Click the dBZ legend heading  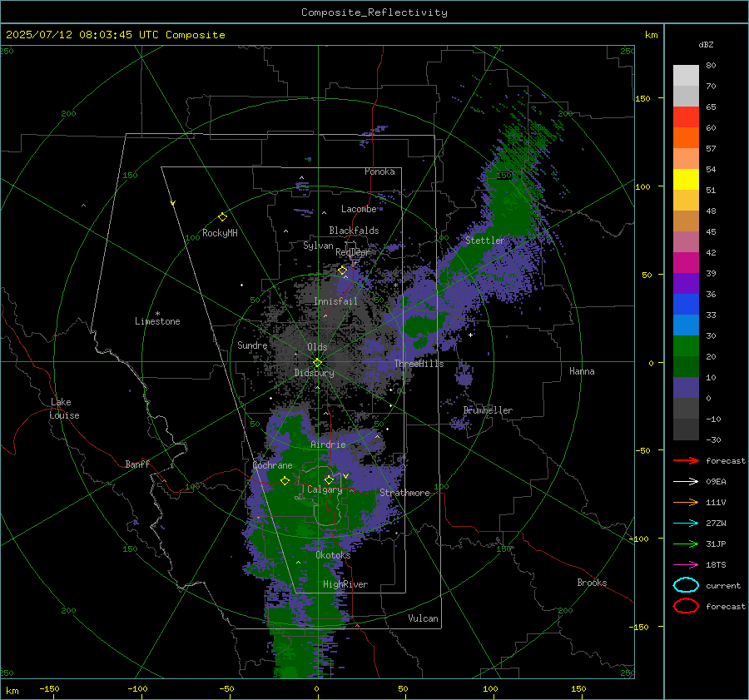[x=706, y=45]
